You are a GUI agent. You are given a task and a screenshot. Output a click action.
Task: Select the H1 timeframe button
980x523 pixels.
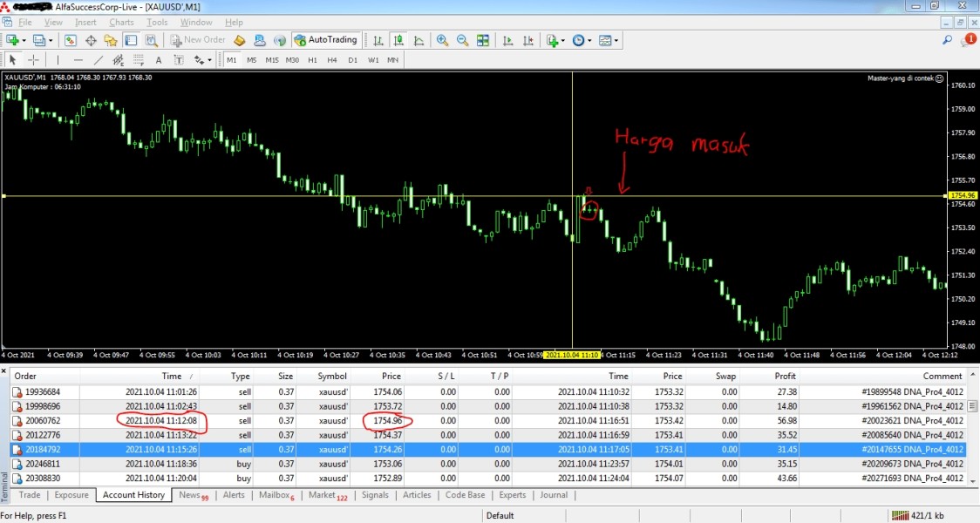(312, 60)
